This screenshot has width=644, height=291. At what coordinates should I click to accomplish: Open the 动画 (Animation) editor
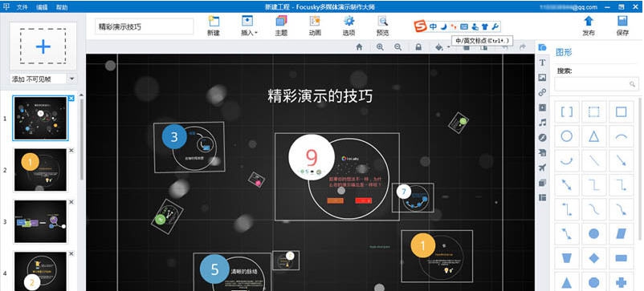click(315, 22)
